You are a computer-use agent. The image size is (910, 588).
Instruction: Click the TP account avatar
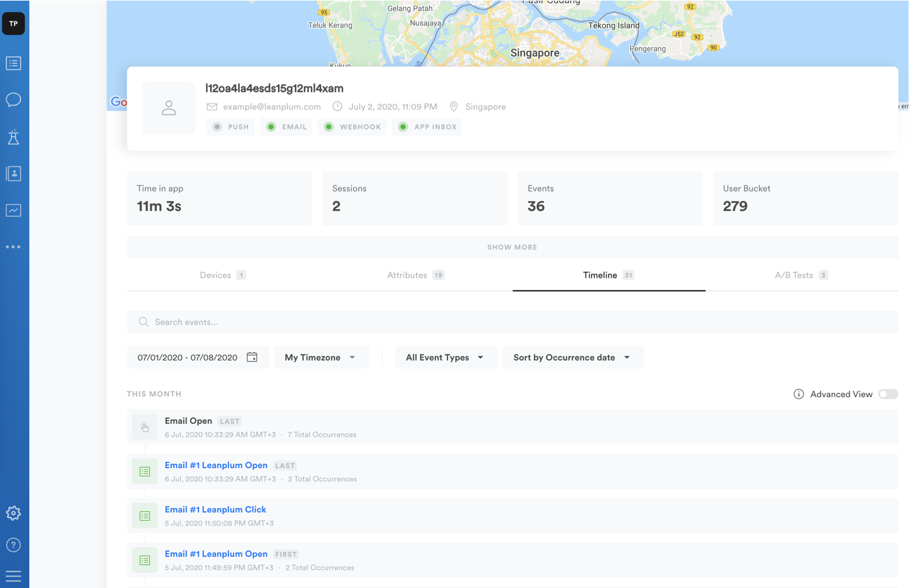(13, 23)
